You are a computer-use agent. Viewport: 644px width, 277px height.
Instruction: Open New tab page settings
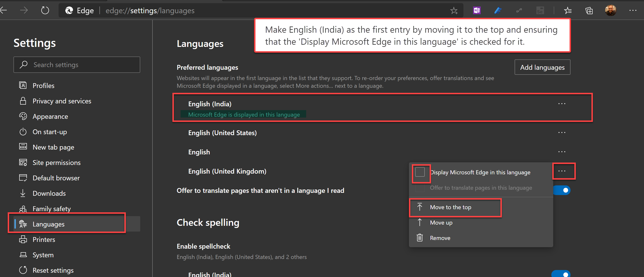pyautogui.click(x=77, y=147)
